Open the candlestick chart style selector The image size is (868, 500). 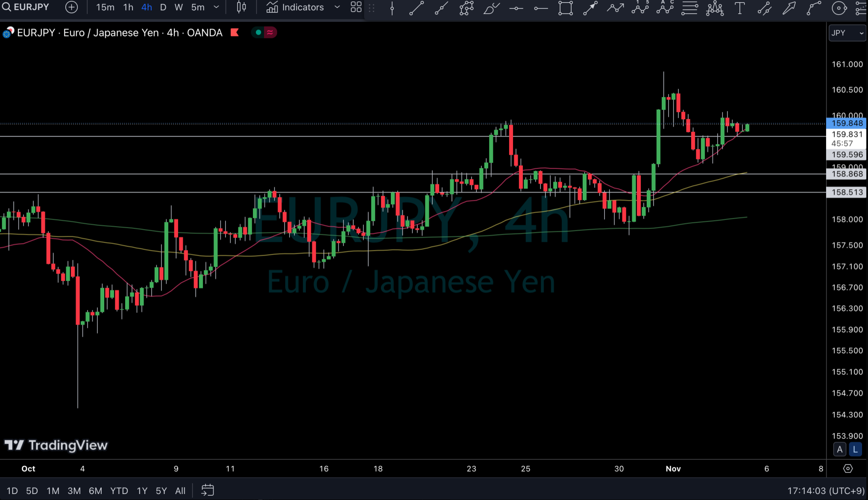(x=241, y=7)
